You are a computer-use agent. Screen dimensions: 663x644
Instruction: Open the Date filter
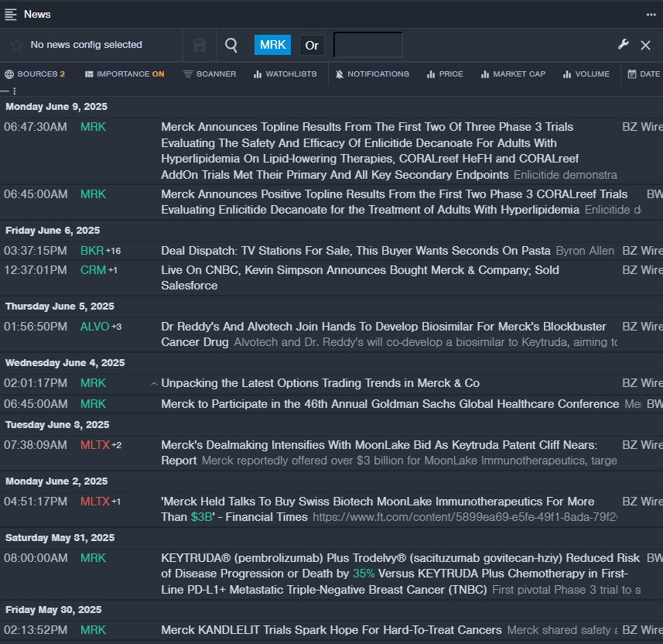tap(644, 74)
